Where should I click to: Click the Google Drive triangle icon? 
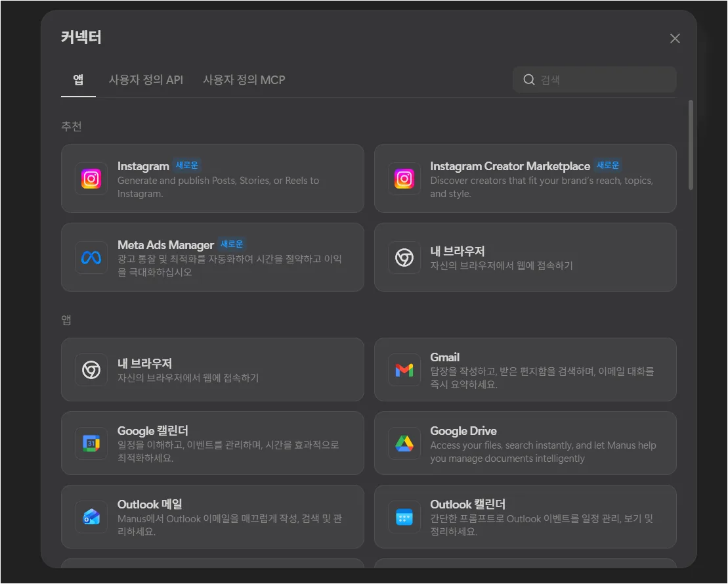[x=404, y=443]
